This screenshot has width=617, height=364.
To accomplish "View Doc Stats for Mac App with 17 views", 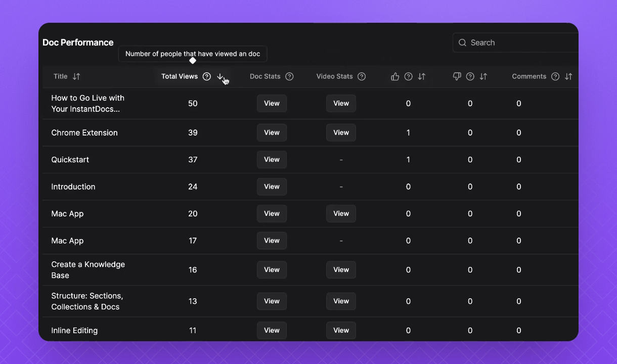I will [272, 241].
